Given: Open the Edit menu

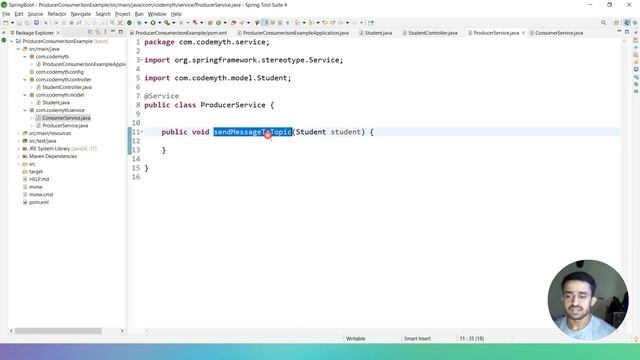Looking at the screenshot, I should coord(19,14).
